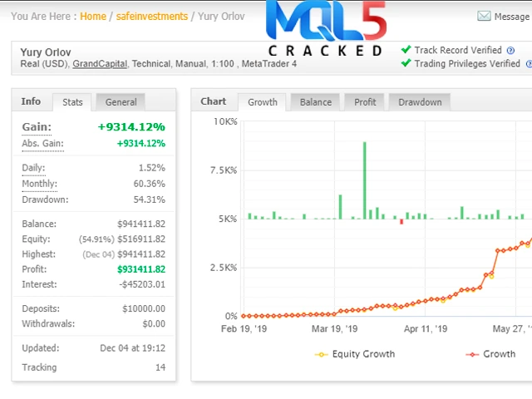
Task: Click the $941411.82 Balance value
Action: coord(141,224)
